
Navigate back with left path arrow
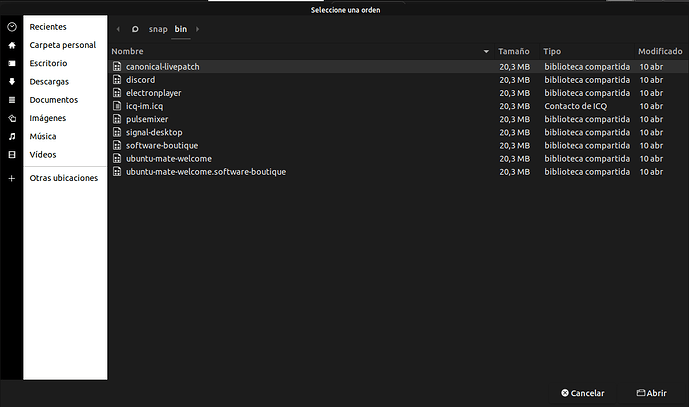pyautogui.click(x=119, y=29)
